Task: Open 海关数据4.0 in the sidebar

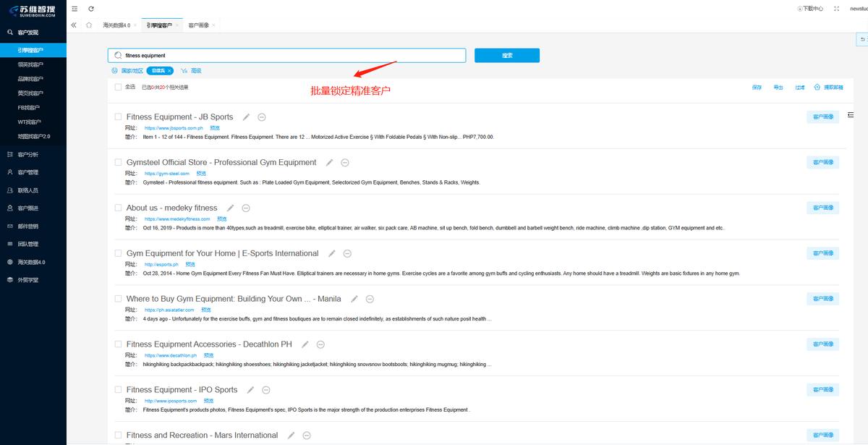Action: click(33, 262)
